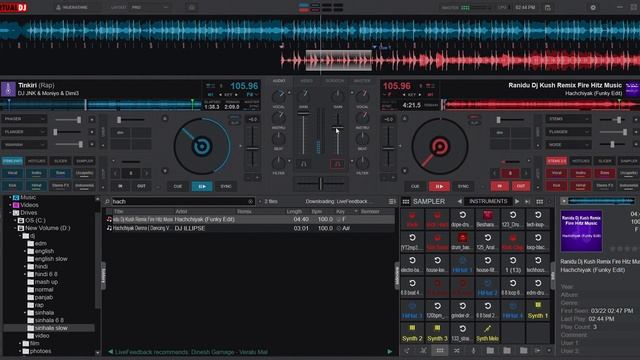Toggle the right deck headphone cue button
The width and height of the screenshot is (640, 360).
[337, 164]
